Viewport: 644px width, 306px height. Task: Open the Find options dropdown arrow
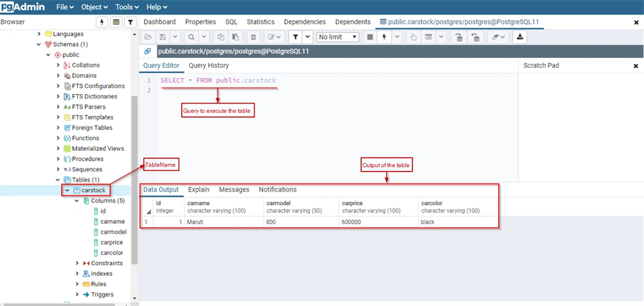204,37
